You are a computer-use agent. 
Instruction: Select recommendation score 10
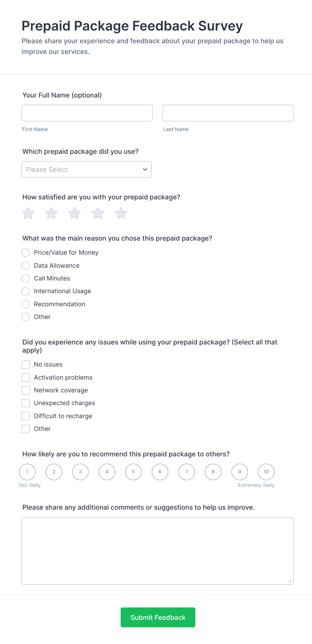pos(266,472)
